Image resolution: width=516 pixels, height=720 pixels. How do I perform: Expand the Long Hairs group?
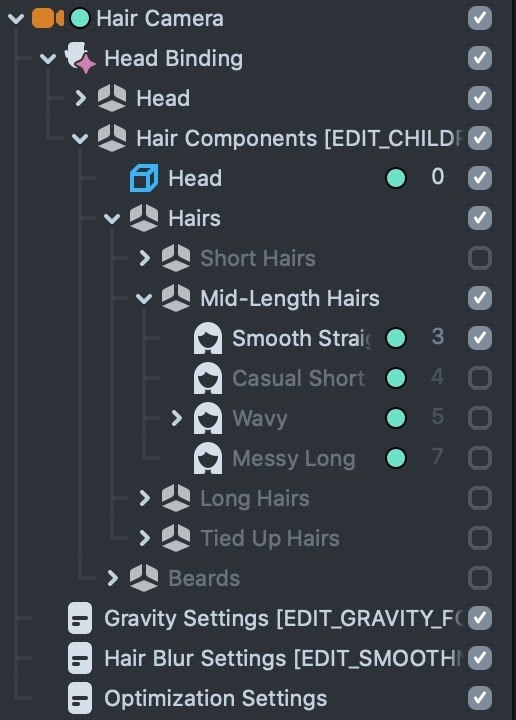click(144, 498)
